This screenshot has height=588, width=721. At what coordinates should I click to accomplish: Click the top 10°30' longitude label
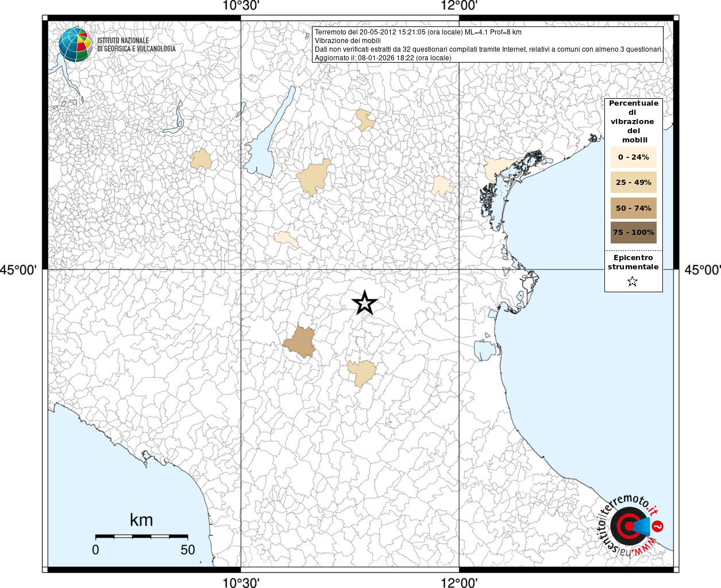pyautogui.click(x=241, y=6)
